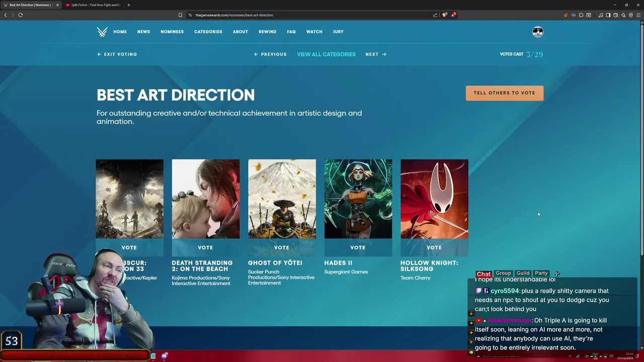Open the ABOUT nav item

pos(240,32)
